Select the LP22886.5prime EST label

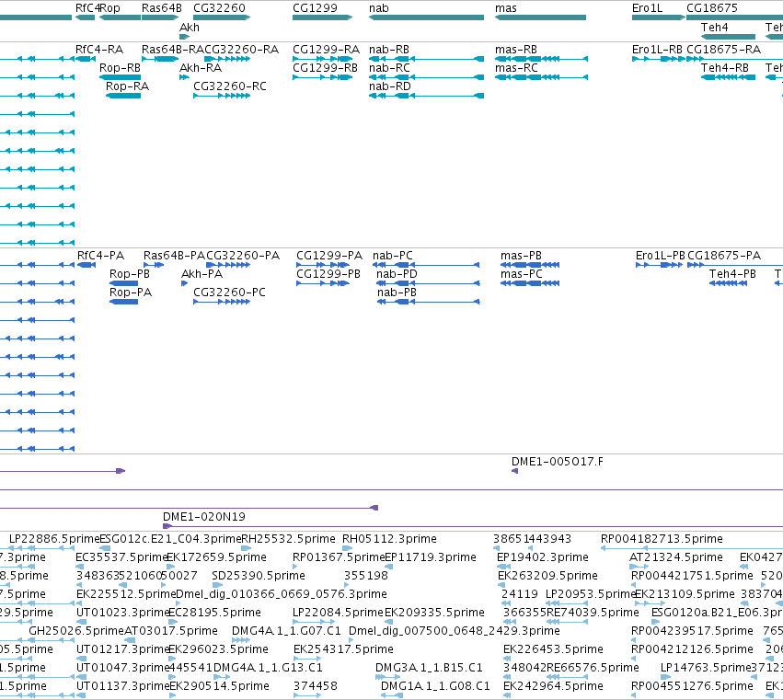pos(54,539)
